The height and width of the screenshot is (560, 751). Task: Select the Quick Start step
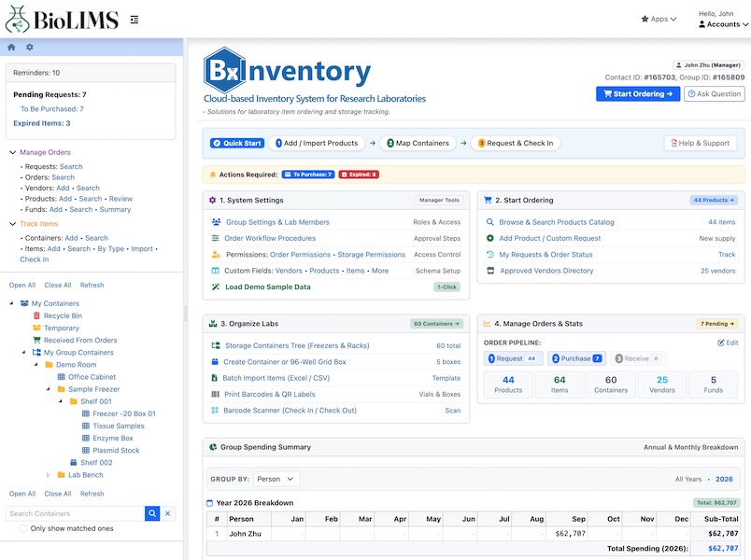pyautogui.click(x=237, y=143)
